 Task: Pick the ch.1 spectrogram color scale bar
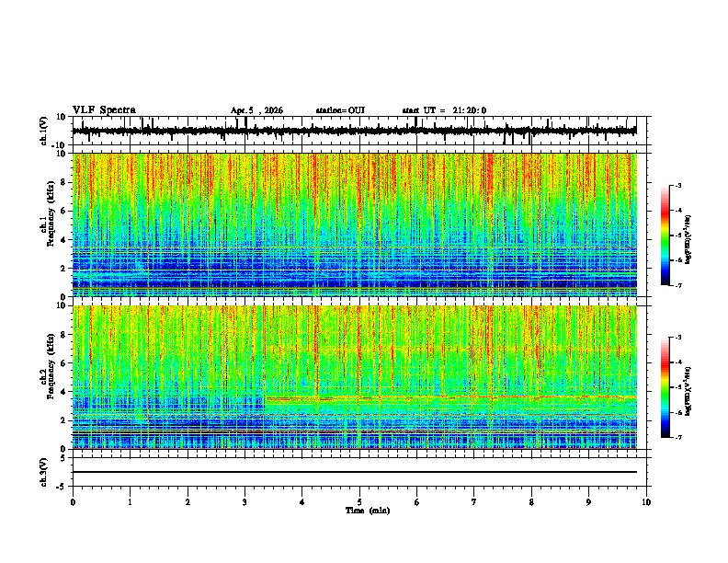[665, 236]
